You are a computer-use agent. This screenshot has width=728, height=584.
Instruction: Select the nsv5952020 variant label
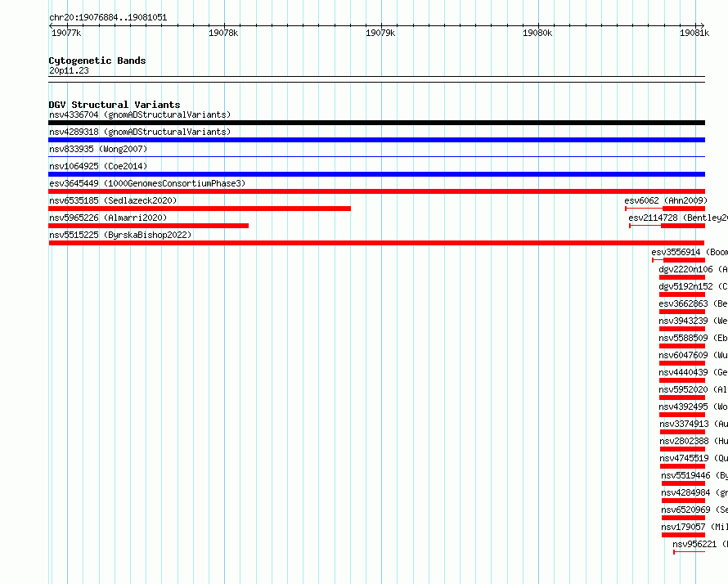coord(693,389)
